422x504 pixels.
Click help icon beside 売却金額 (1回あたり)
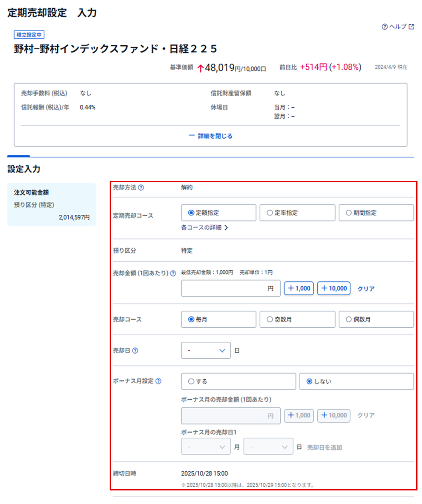173,273
